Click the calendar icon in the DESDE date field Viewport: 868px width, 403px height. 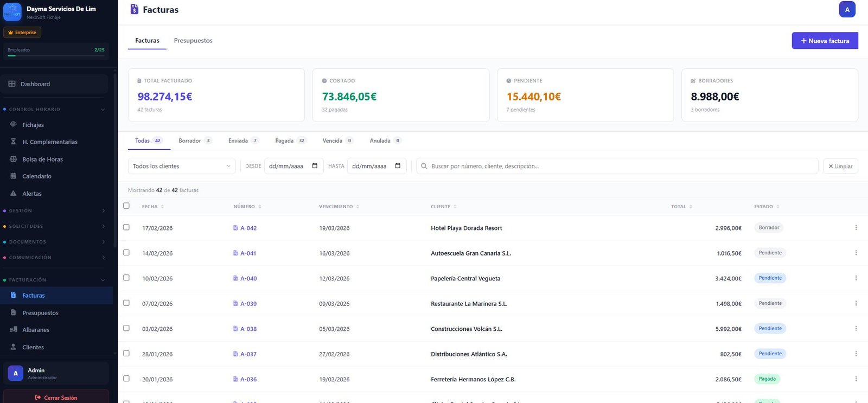click(315, 166)
